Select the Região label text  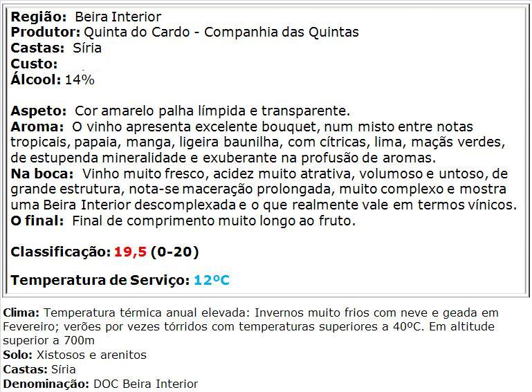coord(39,17)
